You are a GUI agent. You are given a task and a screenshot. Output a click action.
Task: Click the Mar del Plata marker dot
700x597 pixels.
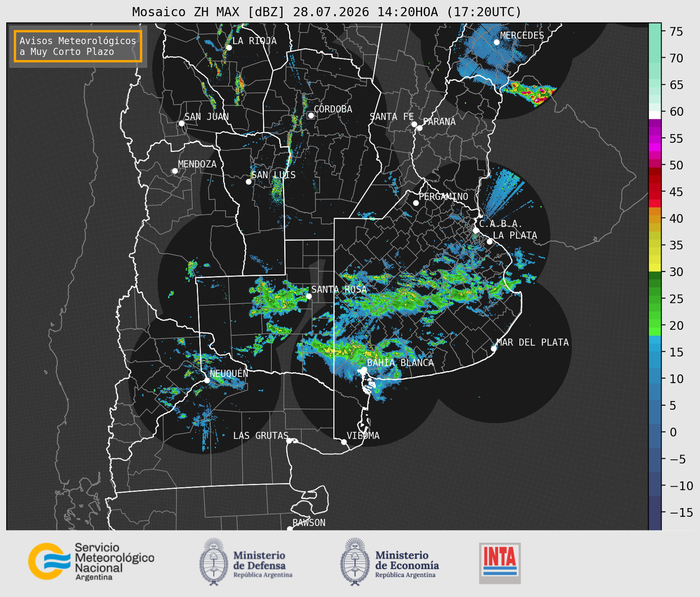tap(493, 348)
